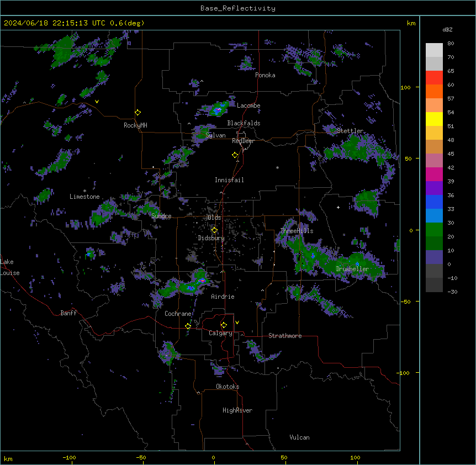This screenshot has width=476, height=465.
Task: Click the Innisfail label
Action: pyautogui.click(x=229, y=180)
